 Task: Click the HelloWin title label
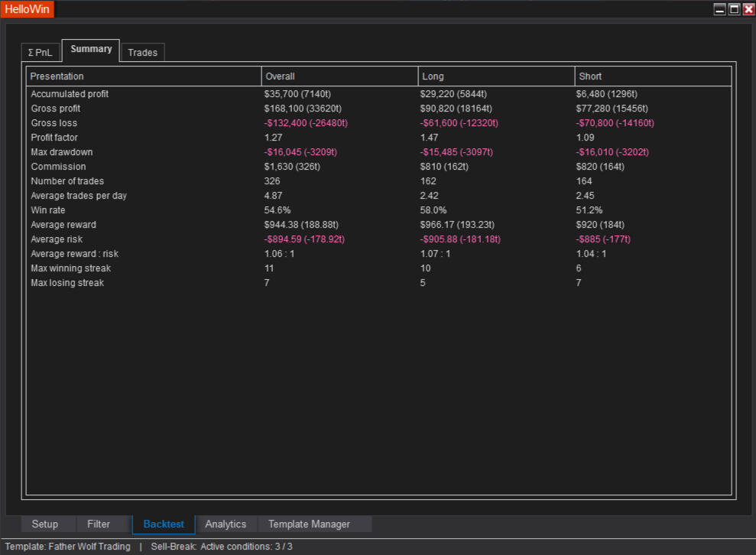(28, 9)
